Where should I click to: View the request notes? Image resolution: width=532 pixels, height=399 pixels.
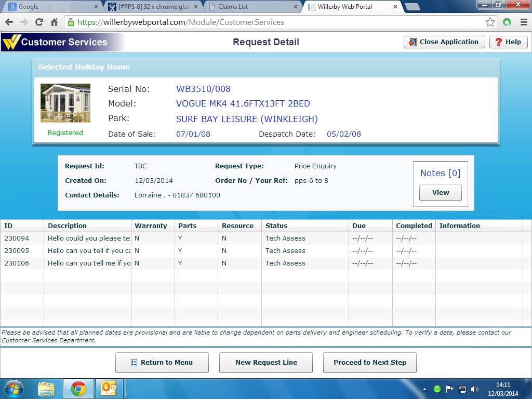tap(441, 192)
